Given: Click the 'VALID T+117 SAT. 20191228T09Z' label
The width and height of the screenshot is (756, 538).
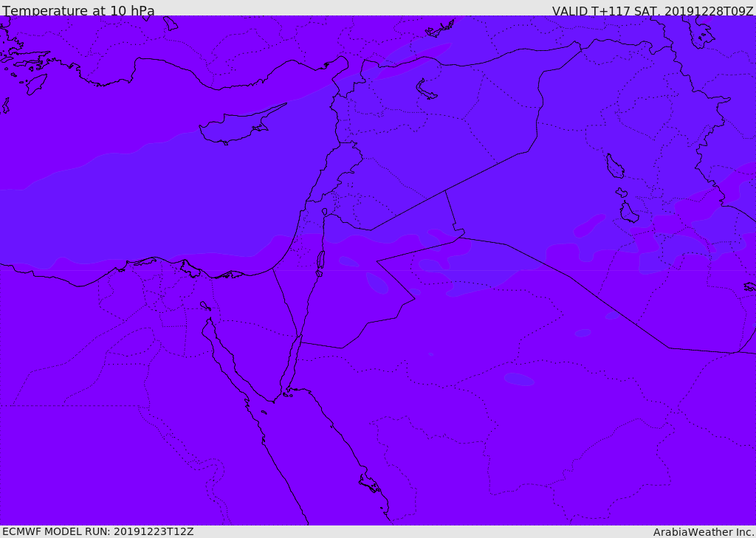Looking at the screenshot, I should 653,11.
